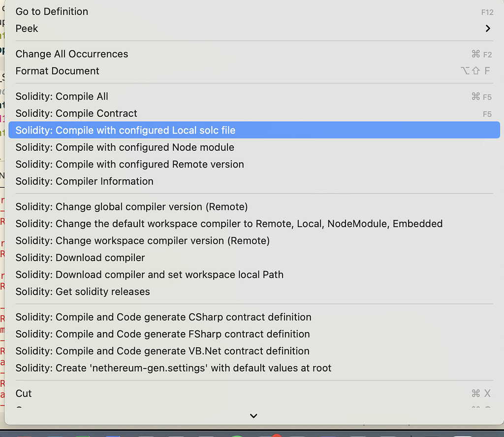
Task: Select Create 'nethereum-gen.settings' with default values
Action: click(173, 368)
